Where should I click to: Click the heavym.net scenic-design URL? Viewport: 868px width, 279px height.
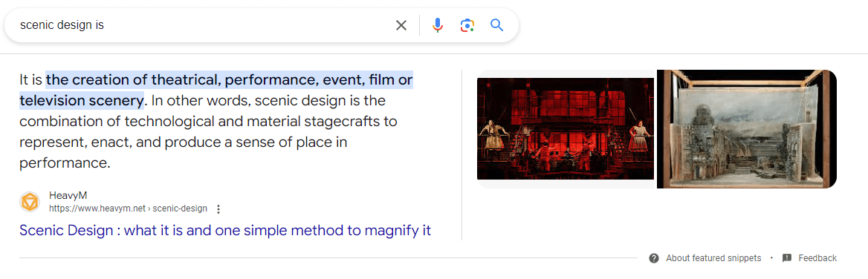[128, 209]
